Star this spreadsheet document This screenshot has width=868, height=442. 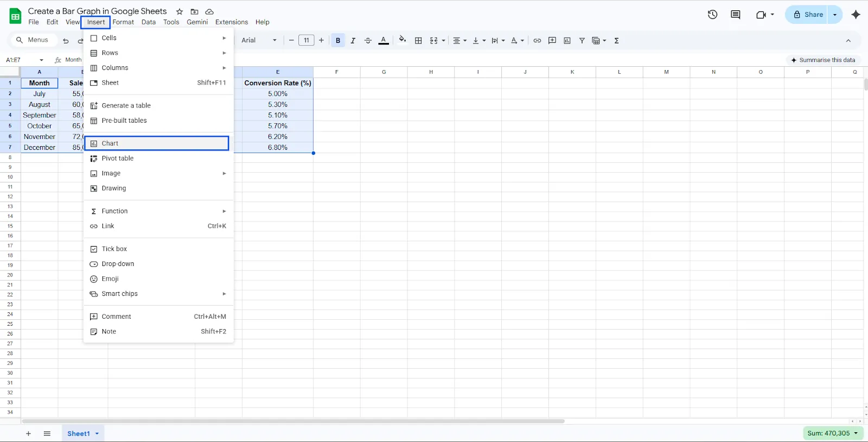(180, 11)
